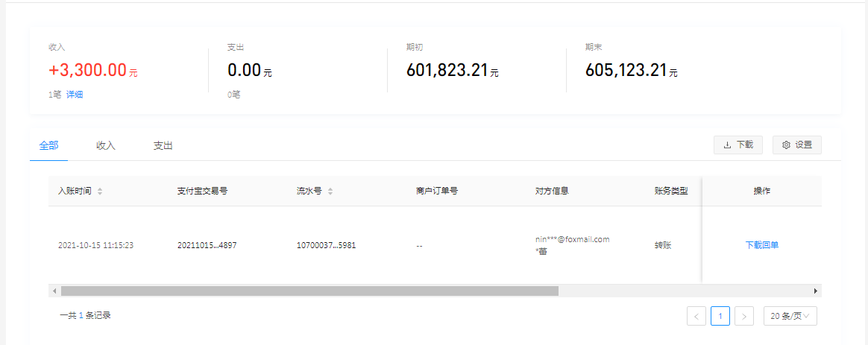
Task: Go to next page arrow
Action: click(x=743, y=316)
